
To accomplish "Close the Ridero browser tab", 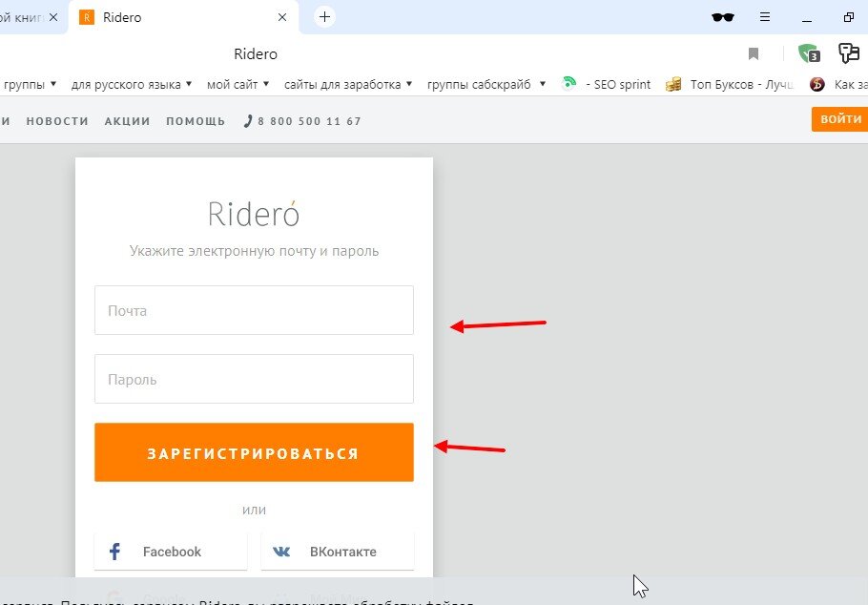I will tap(282, 17).
